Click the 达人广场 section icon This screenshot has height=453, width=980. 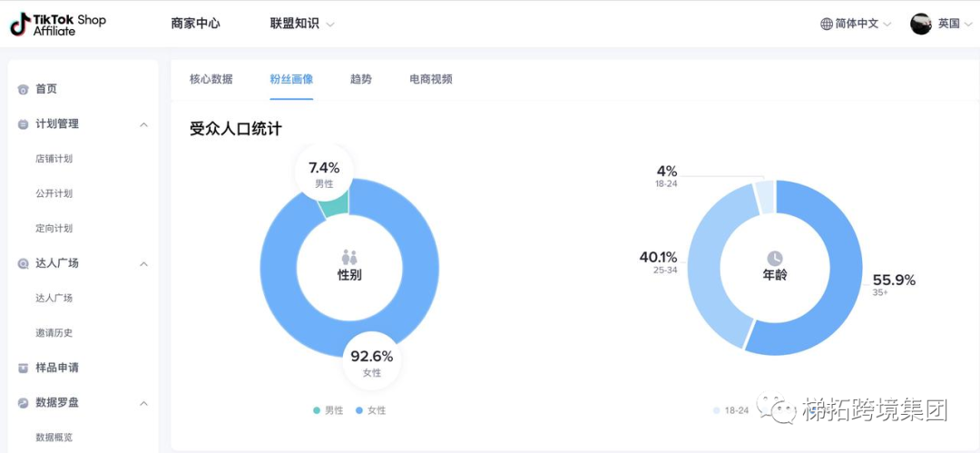pyautogui.click(x=23, y=264)
